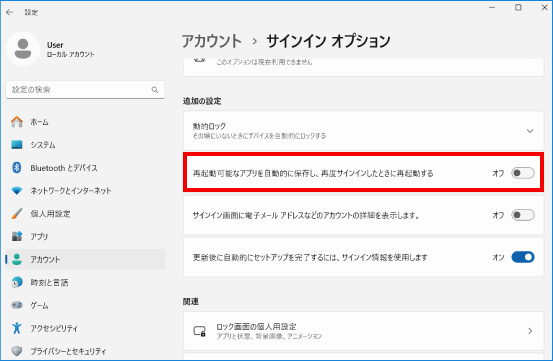Click the サインイン オプション page title
This screenshot has height=361, width=553.
tap(328, 41)
